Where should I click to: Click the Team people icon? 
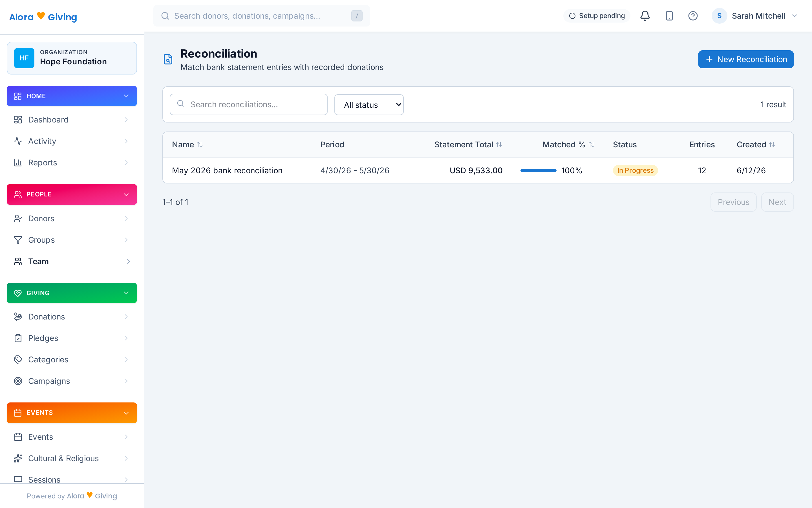coord(18,261)
